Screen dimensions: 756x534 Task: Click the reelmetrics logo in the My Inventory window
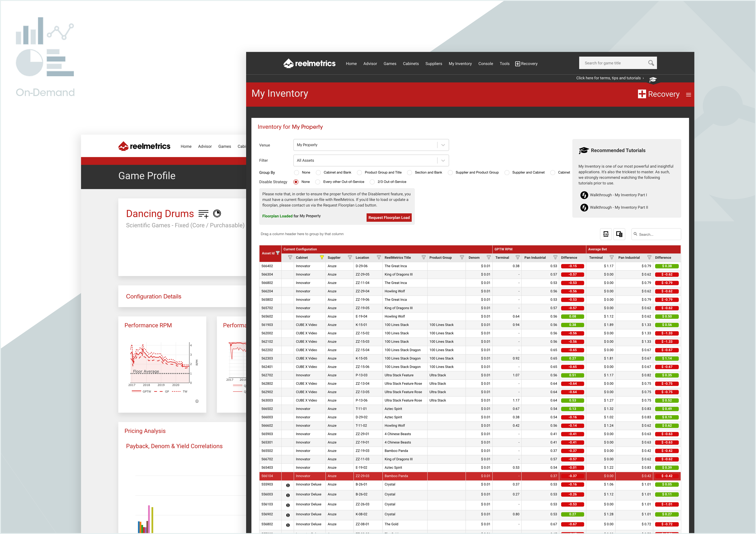tap(309, 63)
